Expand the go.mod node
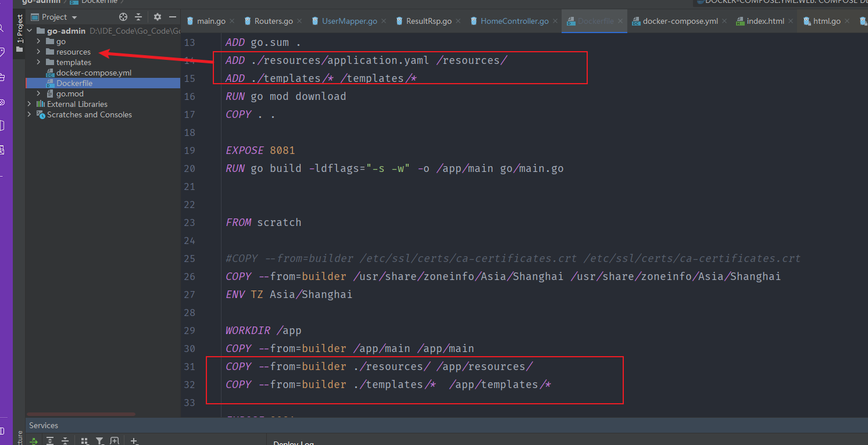The height and width of the screenshot is (445, 868). (x=39, y=94)
